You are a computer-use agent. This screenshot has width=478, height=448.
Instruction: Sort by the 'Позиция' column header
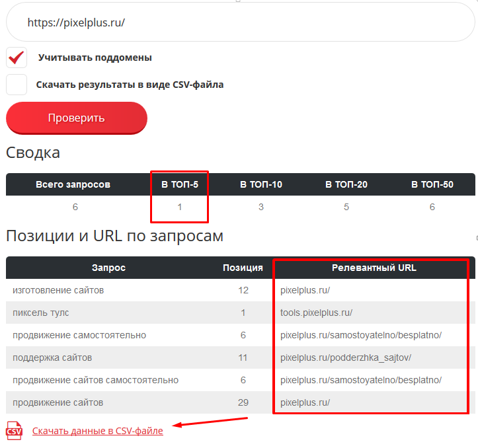[243, 268]
